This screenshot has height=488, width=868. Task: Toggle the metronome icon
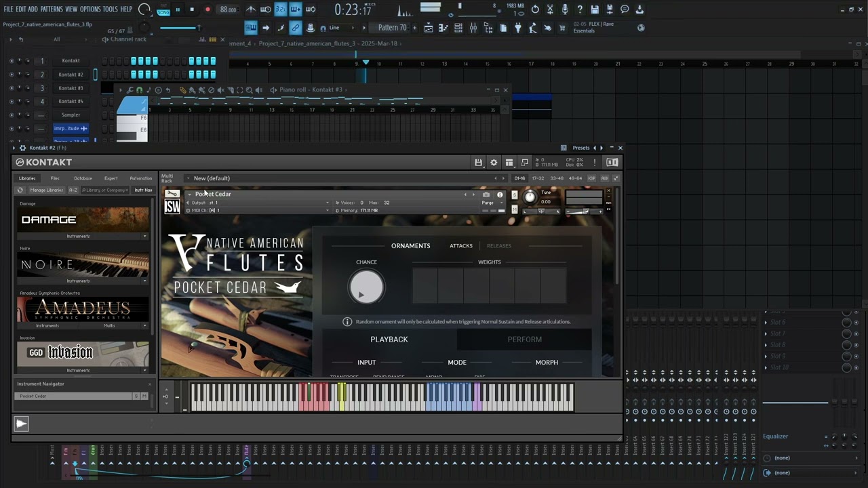click(x=251, y=9)
